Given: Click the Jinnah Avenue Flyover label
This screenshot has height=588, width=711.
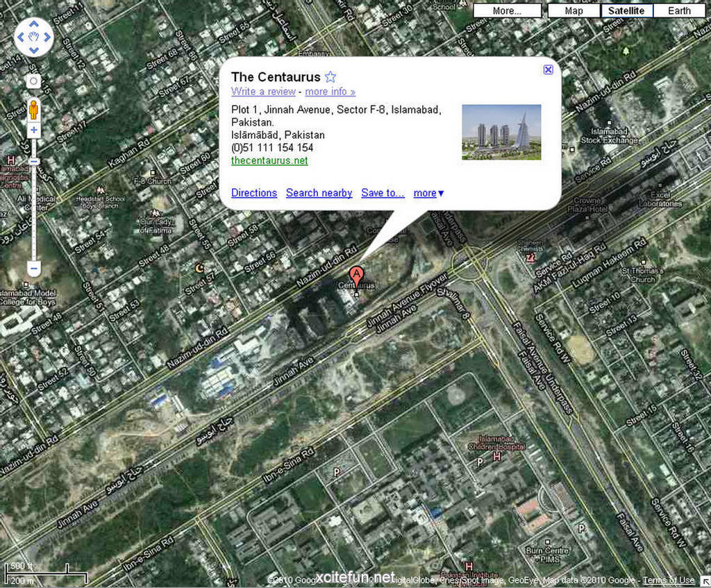Looking at the screenshot, I should (x=407, y=299).
